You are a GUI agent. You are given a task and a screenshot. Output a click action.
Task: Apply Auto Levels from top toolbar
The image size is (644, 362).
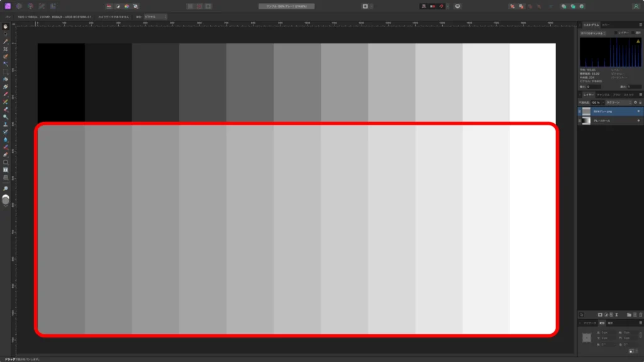[x=109, y=6]
